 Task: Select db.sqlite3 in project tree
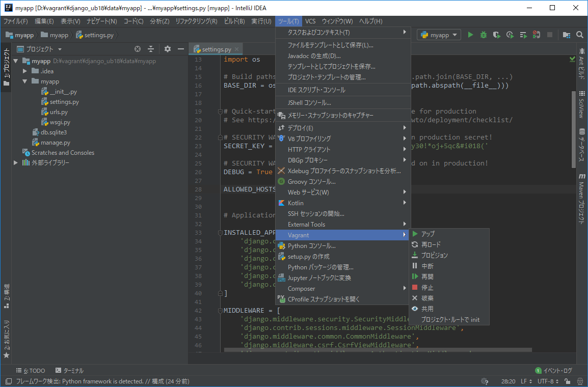pos(49,132)
